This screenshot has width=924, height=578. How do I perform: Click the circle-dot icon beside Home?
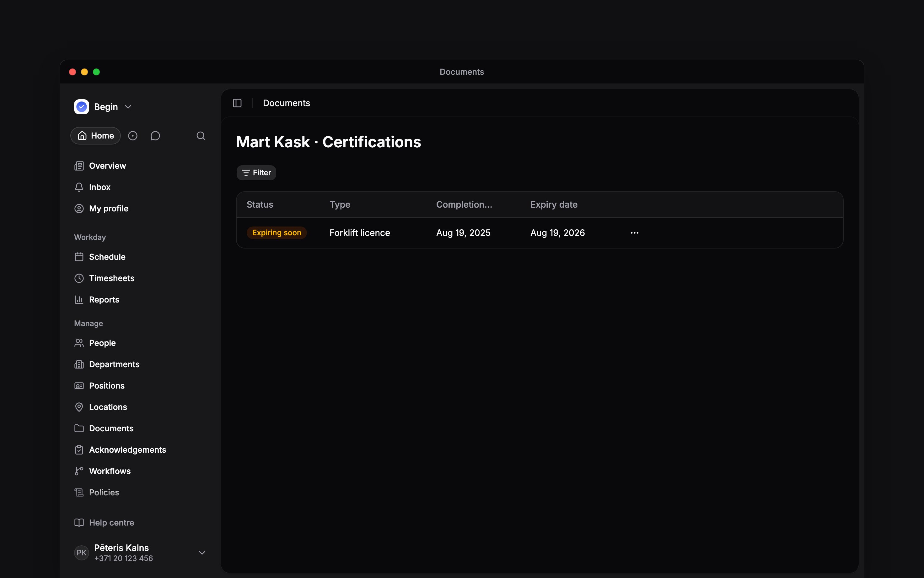pyautogui.click(x=132, y=136)
